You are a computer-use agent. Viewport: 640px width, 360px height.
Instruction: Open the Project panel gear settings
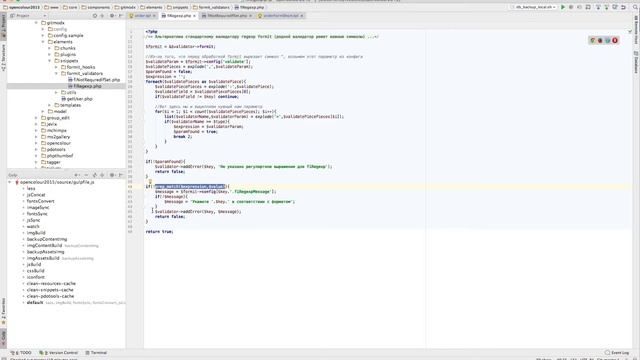click(x=112, y=16)
